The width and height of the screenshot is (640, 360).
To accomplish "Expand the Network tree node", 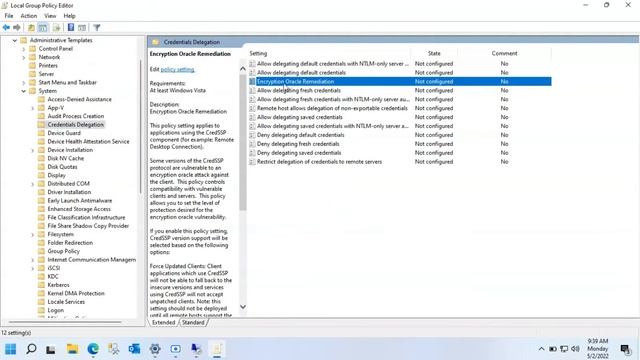I will (x=24, y=58).
